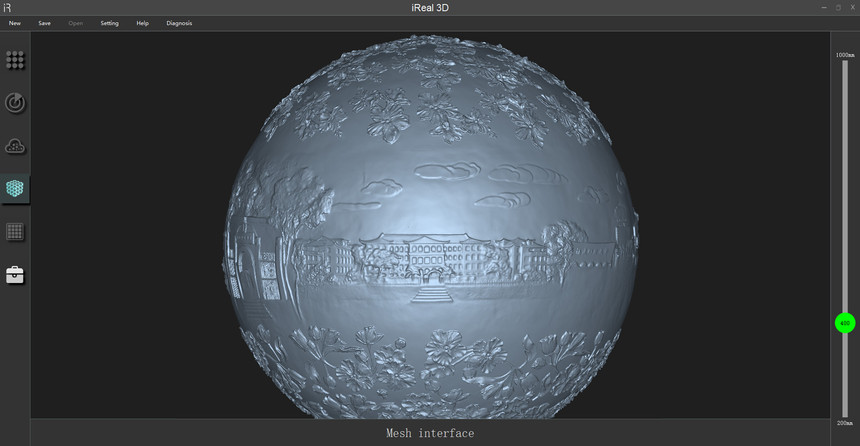This screenshot has width=860, height=446.
Task: Open the New menu item
Action: pyautogui.click(x=15, y=23)
